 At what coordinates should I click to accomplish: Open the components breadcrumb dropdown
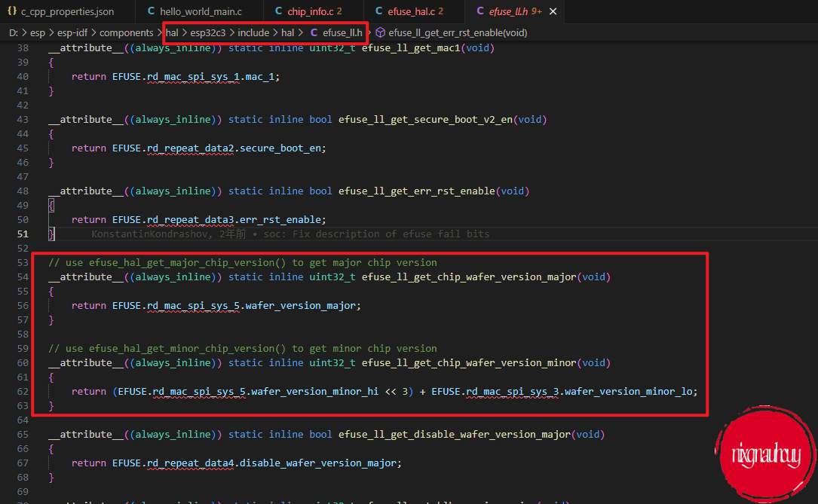coord(125,32)
